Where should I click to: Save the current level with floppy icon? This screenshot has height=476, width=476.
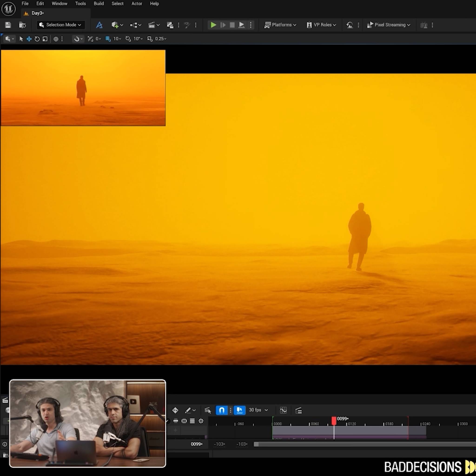pos(8,25)
